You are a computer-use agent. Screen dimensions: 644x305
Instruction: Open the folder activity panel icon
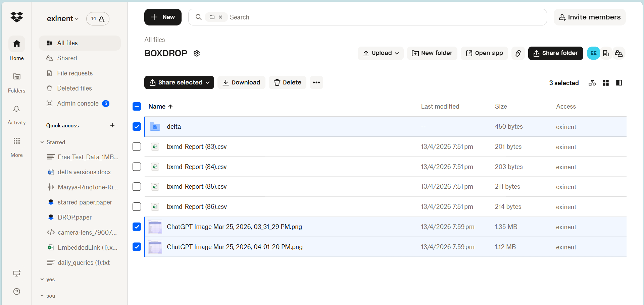point(606,53)
